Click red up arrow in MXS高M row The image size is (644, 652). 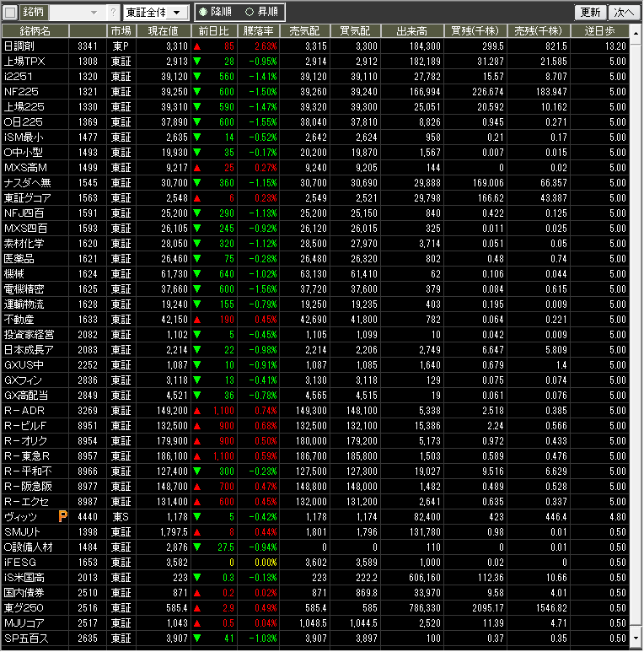(x=197, y=168)
